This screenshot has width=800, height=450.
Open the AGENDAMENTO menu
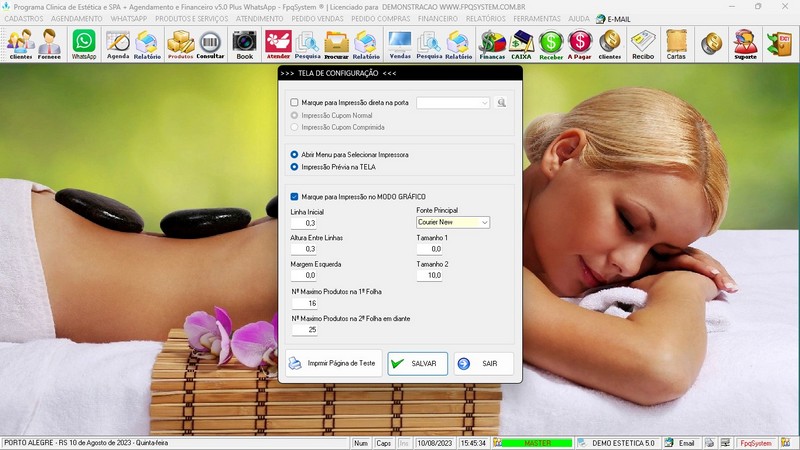coord(77,19)
